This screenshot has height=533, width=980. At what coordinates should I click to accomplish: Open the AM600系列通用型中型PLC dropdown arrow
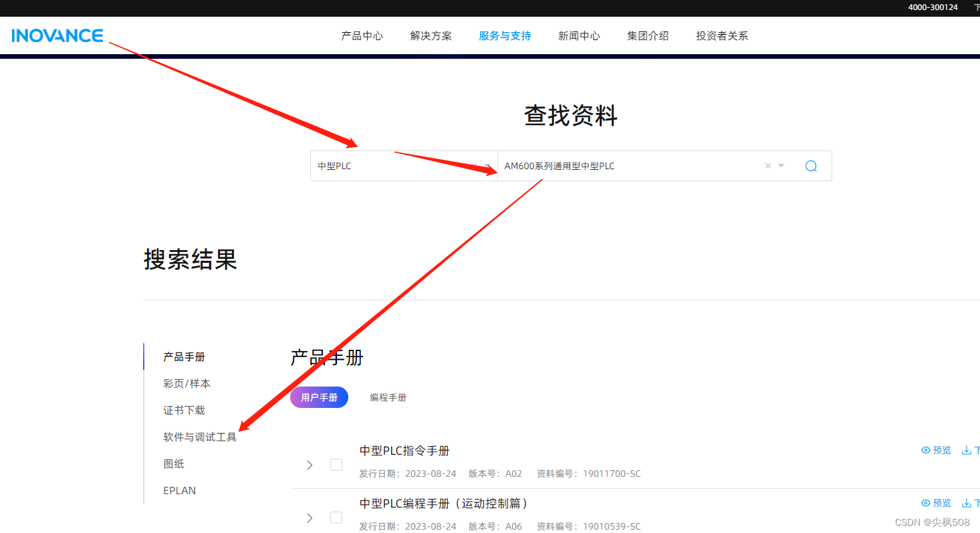tap(781, 166)
